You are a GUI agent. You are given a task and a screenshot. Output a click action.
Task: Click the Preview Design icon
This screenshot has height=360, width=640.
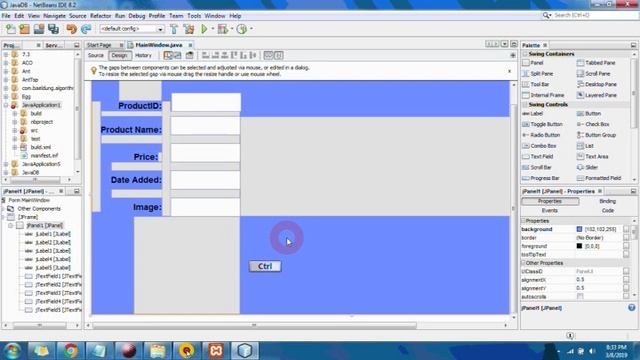point(190,56)
